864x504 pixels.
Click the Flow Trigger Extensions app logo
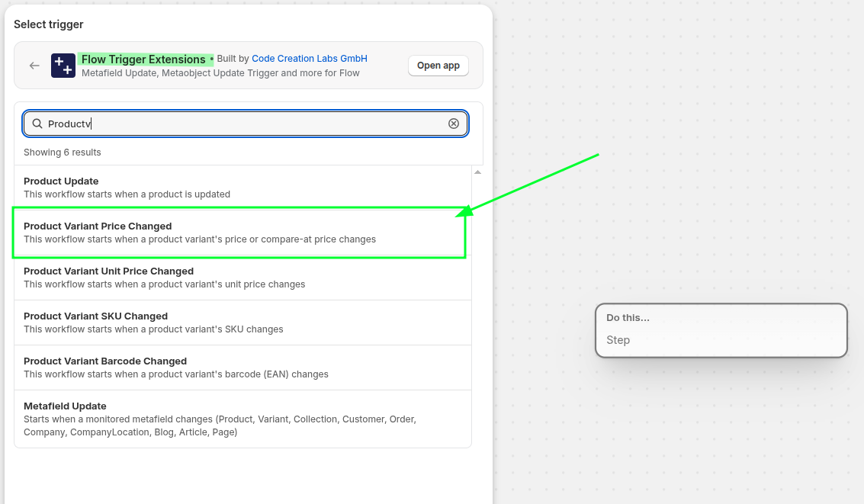[x=63, y=66]
